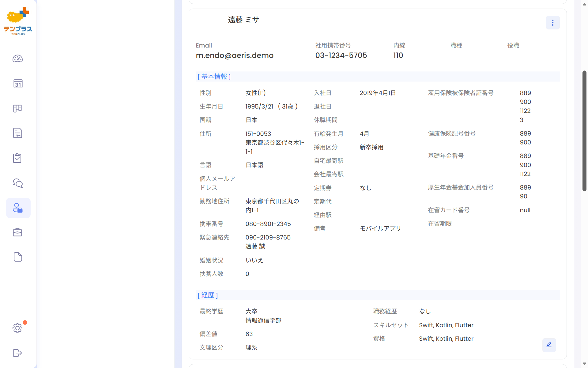Image resolution: width=588 pixels, height=368 pixels.
Task: Click extension number 110
Action: [x=398, y=56]
